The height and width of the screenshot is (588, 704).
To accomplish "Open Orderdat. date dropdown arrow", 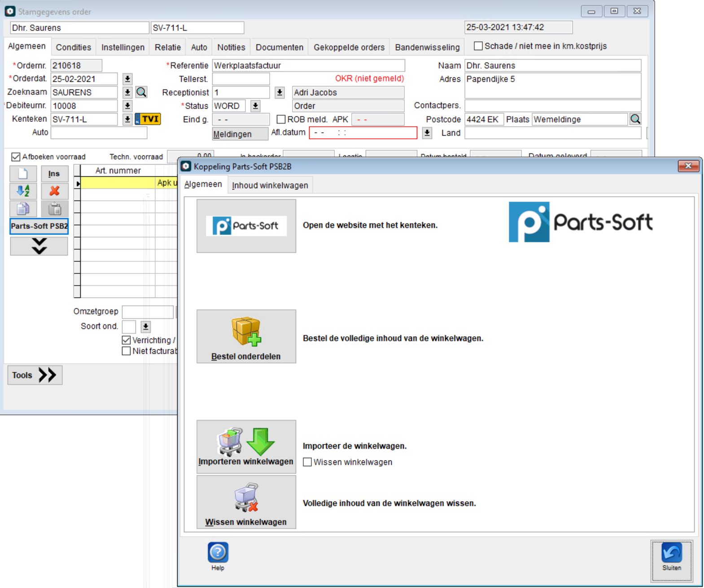I will (x=127, y=79).
